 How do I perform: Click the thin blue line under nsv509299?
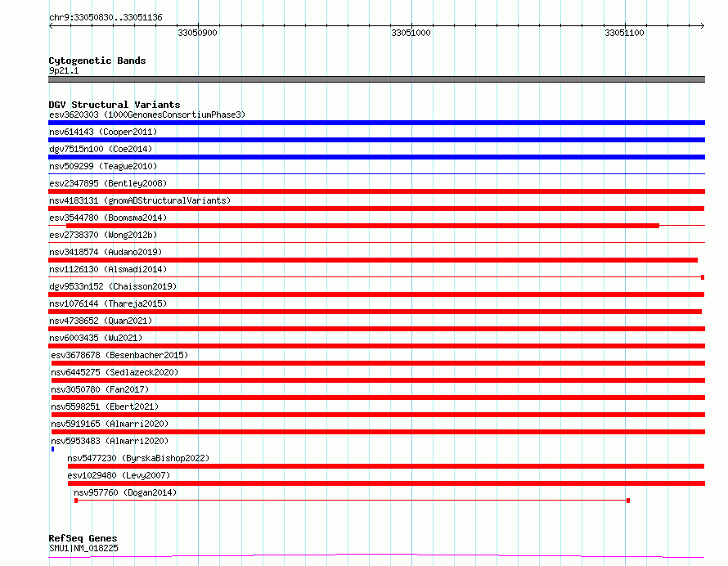[x=376, y=174]
